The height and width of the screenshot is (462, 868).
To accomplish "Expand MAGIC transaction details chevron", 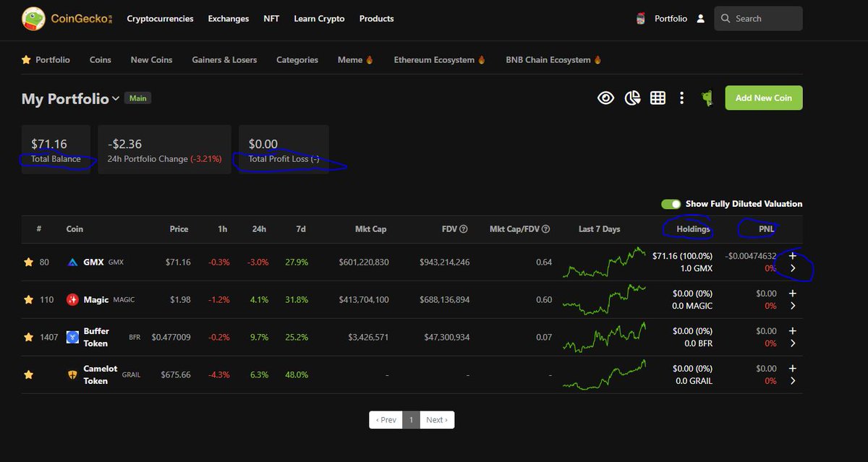I will 793,306.
